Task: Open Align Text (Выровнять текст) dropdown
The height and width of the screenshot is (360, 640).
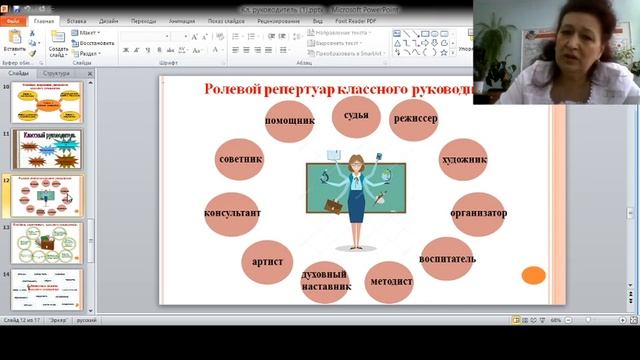Action: (x=335, y=43)
